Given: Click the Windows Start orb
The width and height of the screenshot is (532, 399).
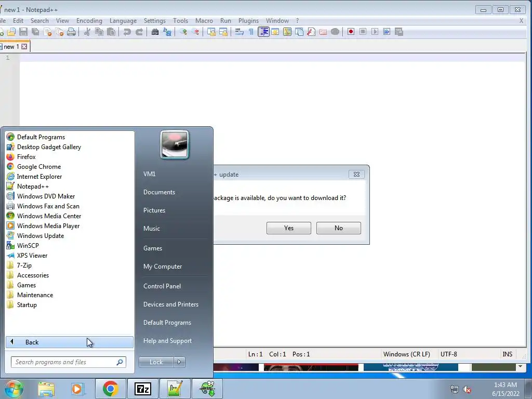Looking at the screenshot, I should 14,389.
